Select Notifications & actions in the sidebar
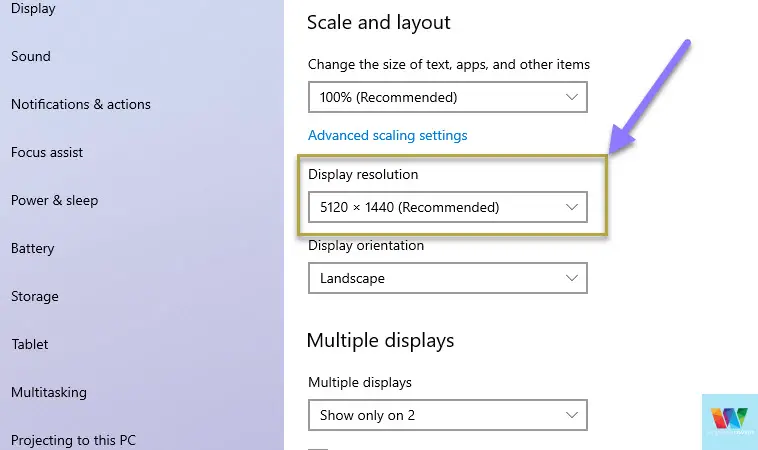758x450 pixels. tap(81, 104)
